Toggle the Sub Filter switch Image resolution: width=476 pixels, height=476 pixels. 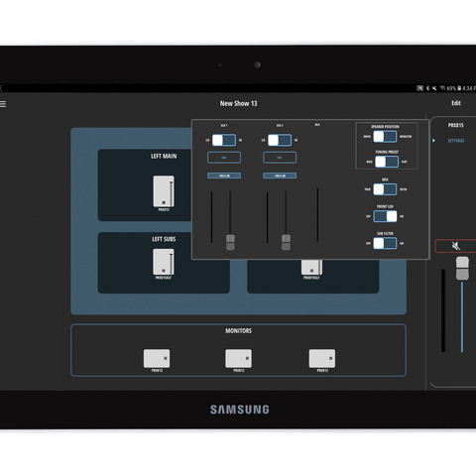[385, 244]
